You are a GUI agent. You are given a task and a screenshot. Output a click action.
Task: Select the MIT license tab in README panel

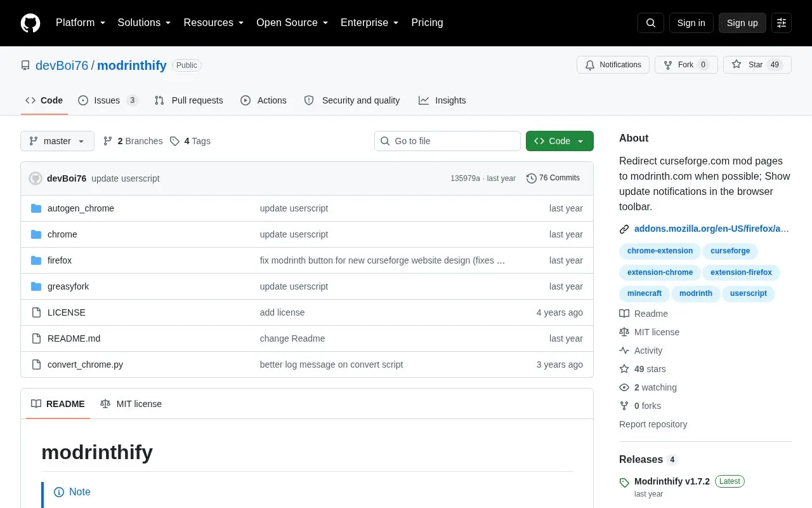131,404
